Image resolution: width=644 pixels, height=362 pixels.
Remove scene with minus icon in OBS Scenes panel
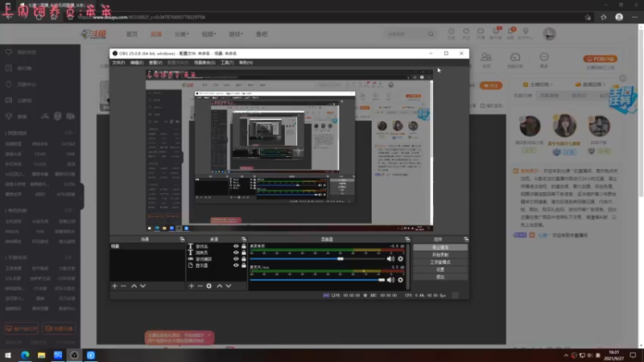[x=124, y=286]
